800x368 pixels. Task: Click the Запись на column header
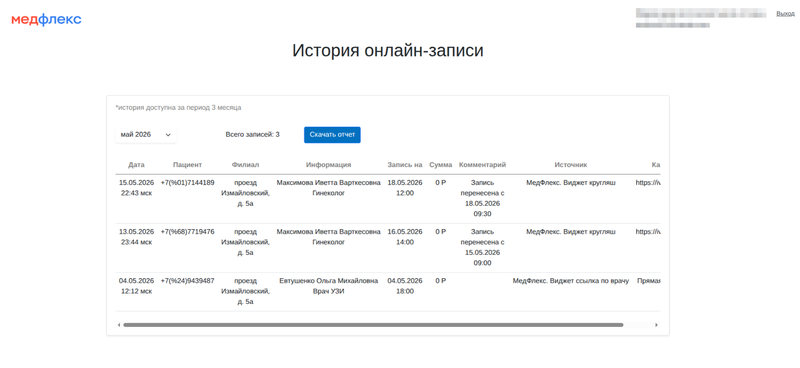[405, 165]
